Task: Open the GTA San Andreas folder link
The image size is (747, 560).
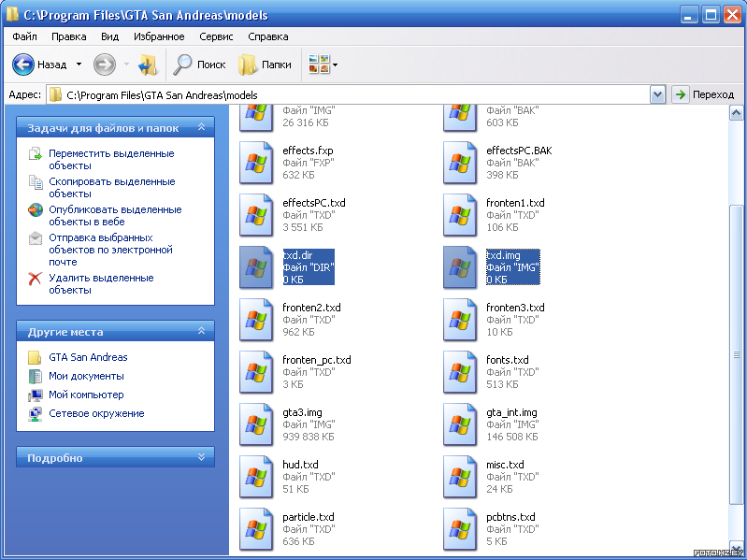Action: [x=88, y=357]
